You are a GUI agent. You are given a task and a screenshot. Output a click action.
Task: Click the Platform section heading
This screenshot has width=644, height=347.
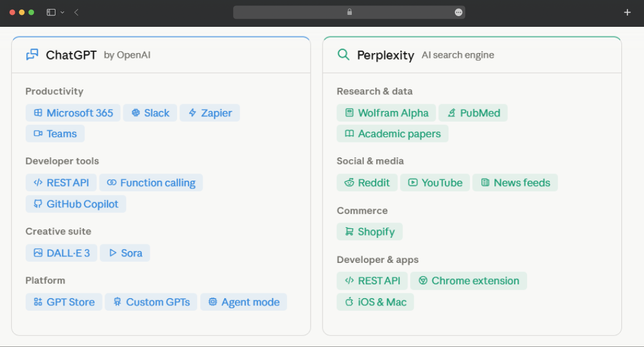pyautogui.click(x=45, y=280)
